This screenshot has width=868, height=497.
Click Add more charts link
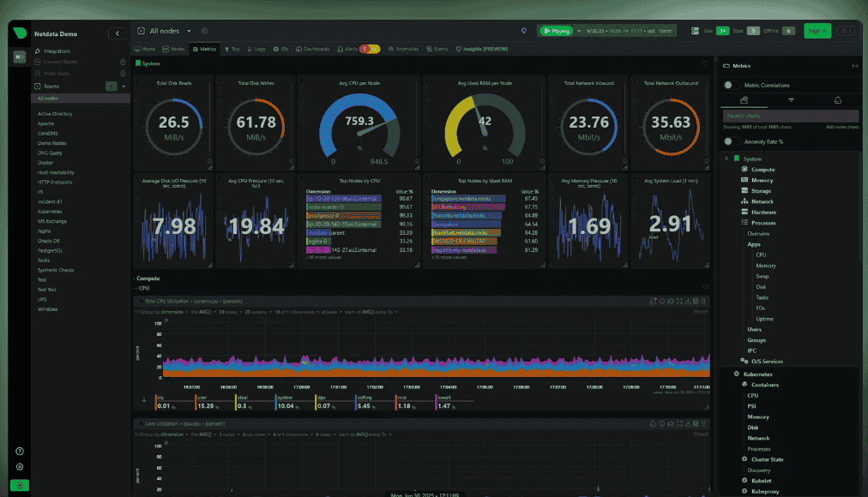[x=842, y=127]
